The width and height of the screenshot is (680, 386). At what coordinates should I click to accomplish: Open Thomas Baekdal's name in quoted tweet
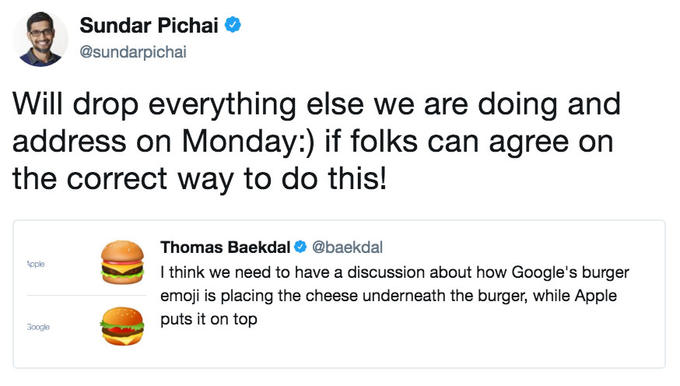pyautogui.click(x=225, y=247)
